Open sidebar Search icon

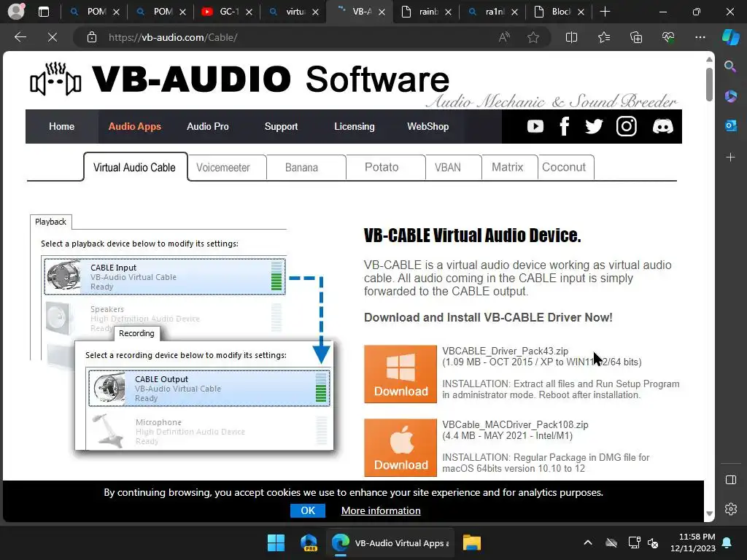(730, 66)
